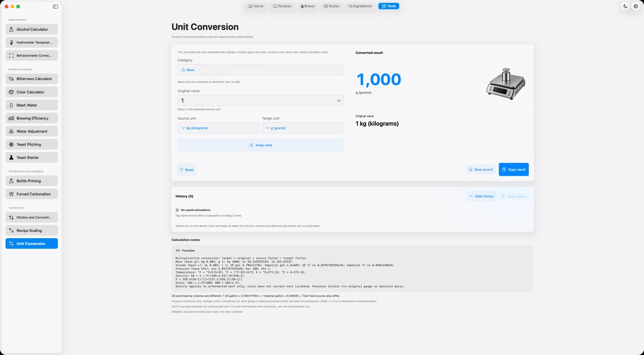The width and height of the screenshot is (644, 355).
Task: Open the Brewing Efficiency tool
Action: click(x=32, y=118)
